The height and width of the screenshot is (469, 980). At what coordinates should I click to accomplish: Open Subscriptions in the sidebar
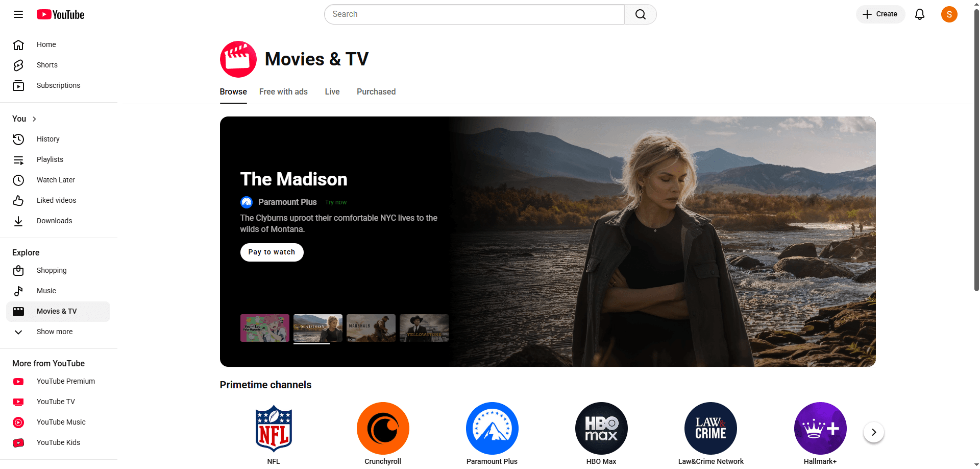pos(58,86)
